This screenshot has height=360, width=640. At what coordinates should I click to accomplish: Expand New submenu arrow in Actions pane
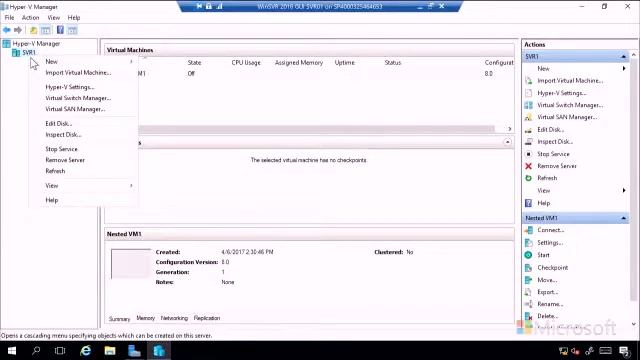(x=624, y=69)
